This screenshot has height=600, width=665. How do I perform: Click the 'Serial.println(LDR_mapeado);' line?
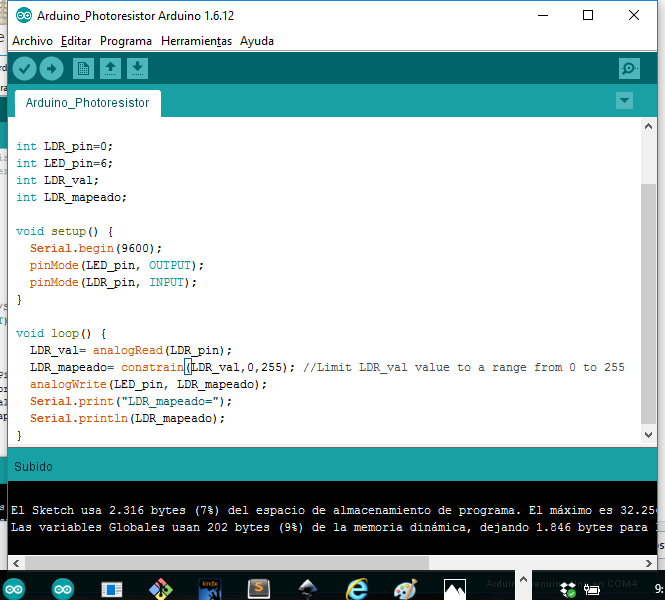[127, 418]
